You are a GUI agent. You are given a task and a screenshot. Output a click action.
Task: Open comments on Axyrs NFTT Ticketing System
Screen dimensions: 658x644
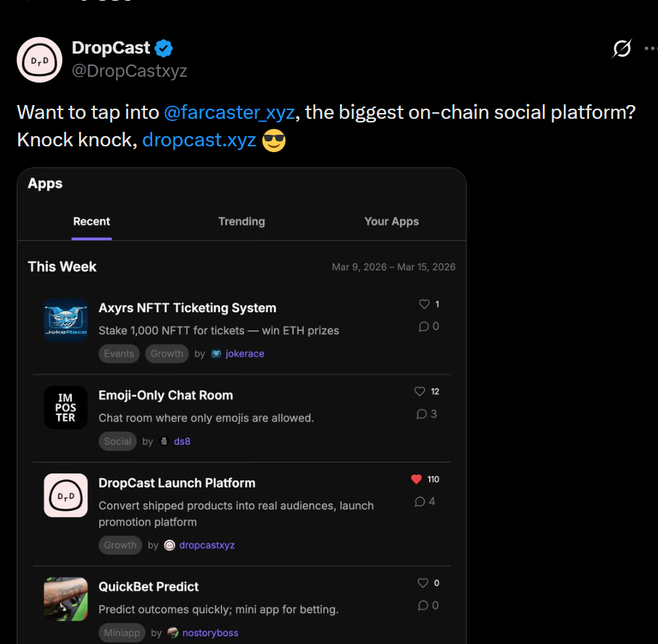click(x=424, y=327)
